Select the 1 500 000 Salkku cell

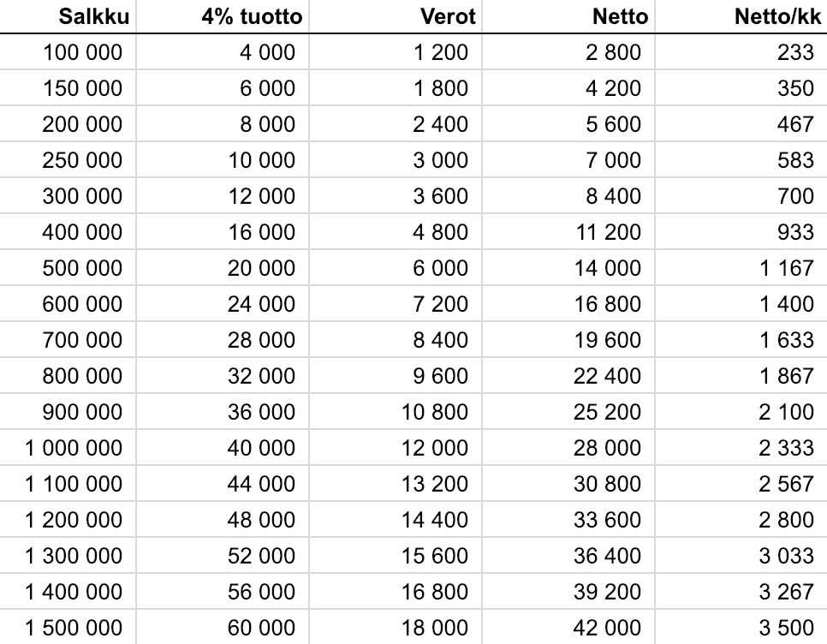point(74,628)
